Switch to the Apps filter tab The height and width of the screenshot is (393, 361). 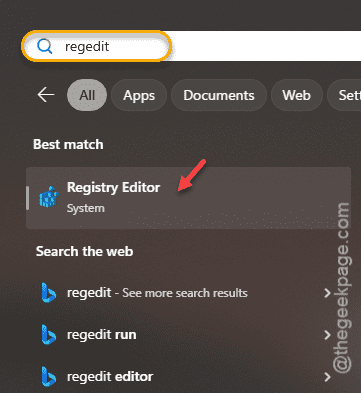[139, 95]
